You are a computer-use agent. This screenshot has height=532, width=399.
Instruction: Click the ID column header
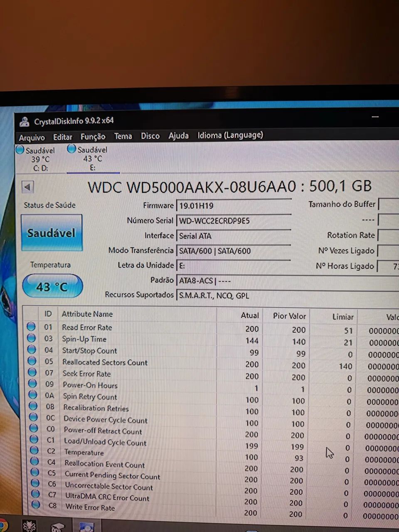(48, 314)
